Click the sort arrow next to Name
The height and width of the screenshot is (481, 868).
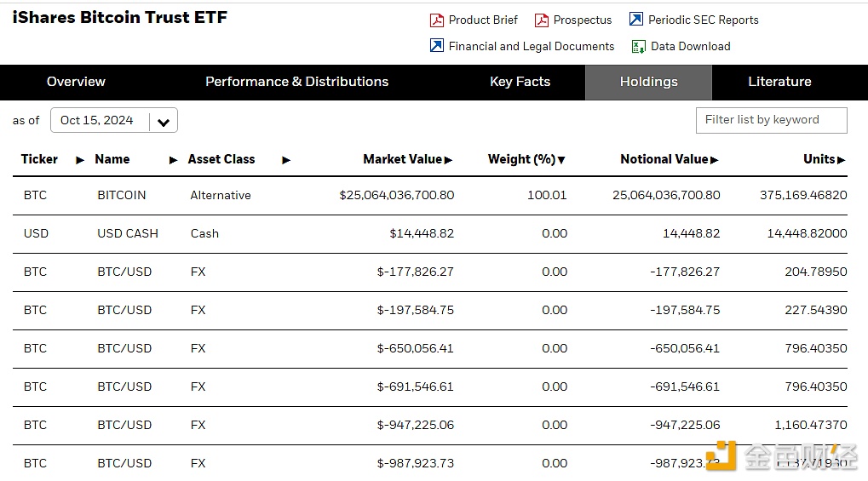[173, 161]
